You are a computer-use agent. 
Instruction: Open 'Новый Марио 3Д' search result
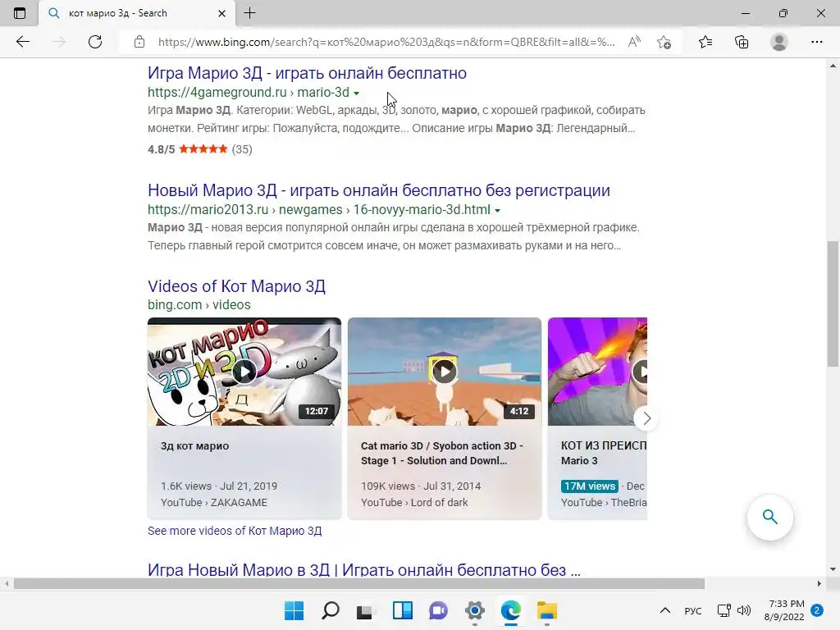tap(379, 190)
